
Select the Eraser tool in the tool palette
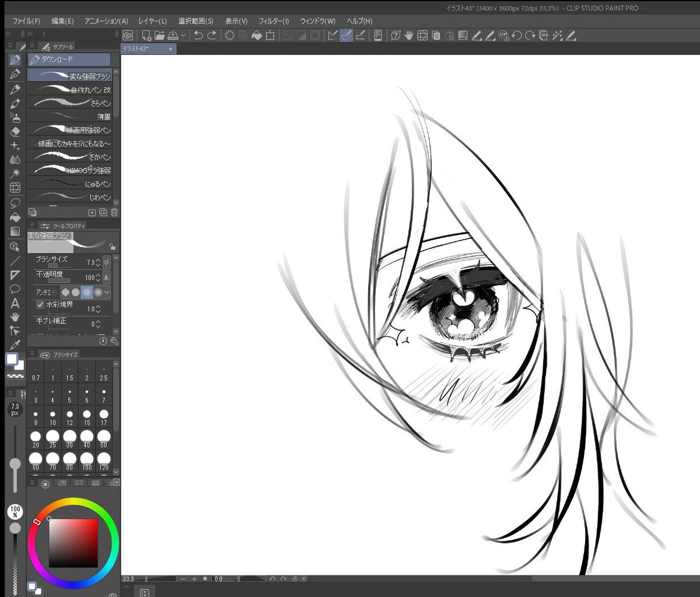click(x=15, y=132)
